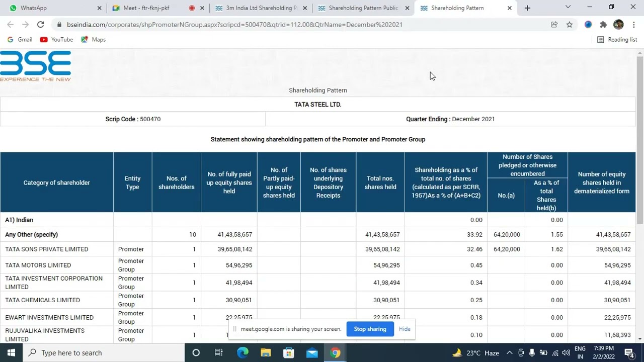Screen dimensions: 644x362
Task: Open the Chrome three-dot menu
Action: coord(633,25)
